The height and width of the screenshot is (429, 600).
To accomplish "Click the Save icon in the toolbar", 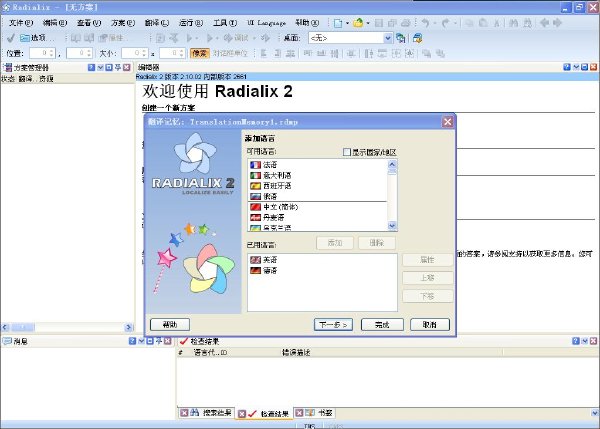I will 379,23.
